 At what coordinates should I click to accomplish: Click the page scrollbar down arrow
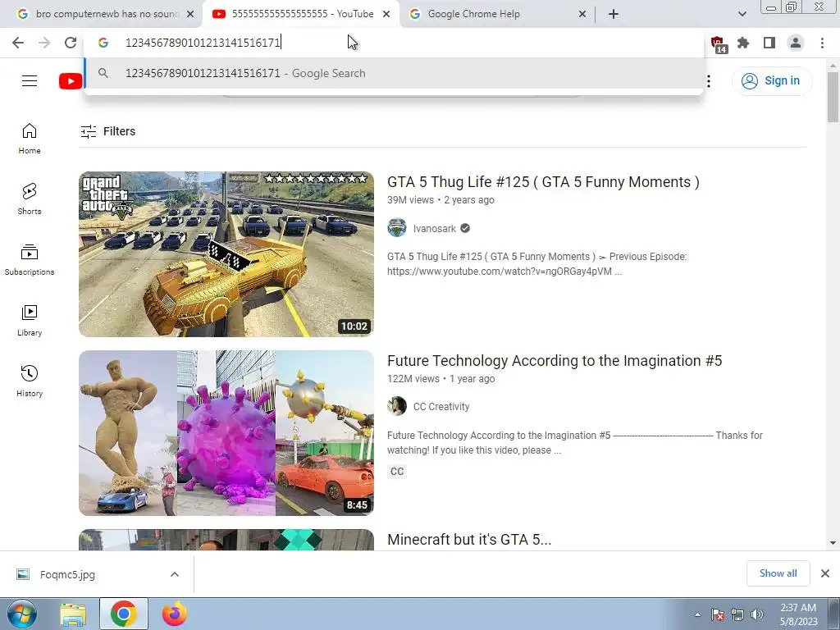pos(833,543)
